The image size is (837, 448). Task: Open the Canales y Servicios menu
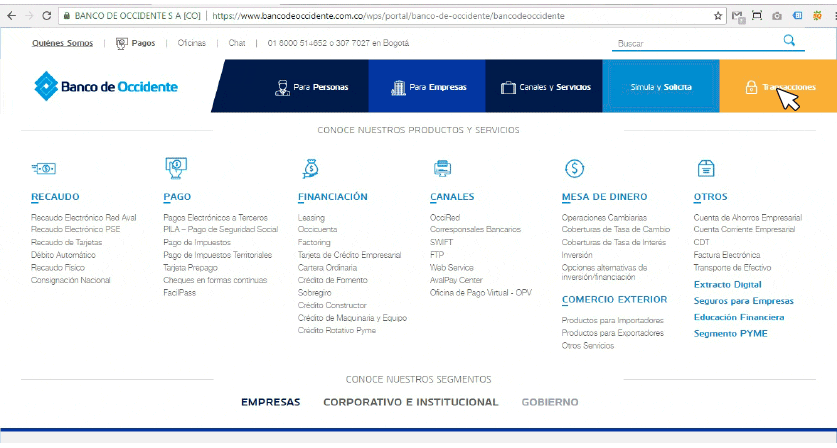click(544, 86)
